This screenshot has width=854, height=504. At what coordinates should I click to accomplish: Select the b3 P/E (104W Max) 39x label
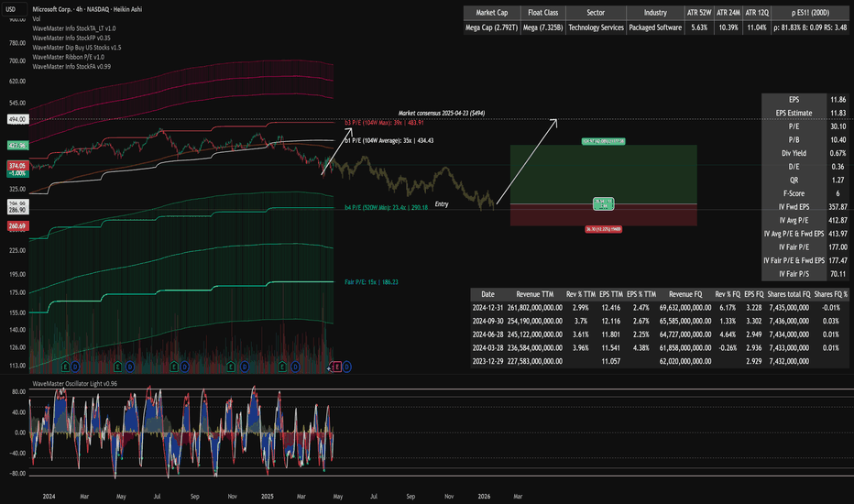pos(384,123)
